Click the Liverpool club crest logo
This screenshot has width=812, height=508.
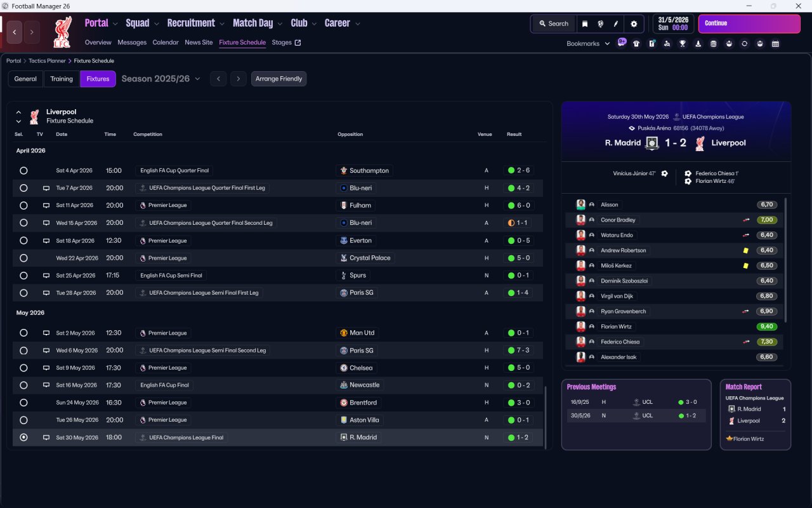pyautogui.click(x=62, y=32)
